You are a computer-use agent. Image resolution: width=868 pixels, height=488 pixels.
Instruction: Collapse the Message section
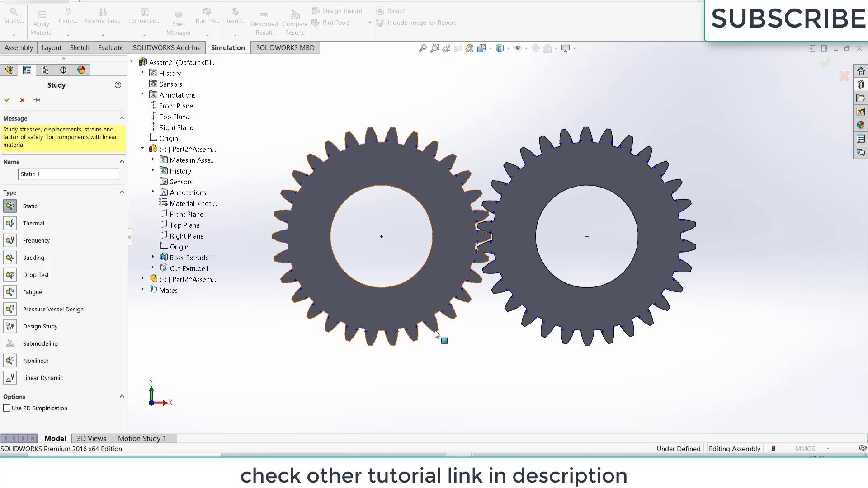(x=122, y=118)
